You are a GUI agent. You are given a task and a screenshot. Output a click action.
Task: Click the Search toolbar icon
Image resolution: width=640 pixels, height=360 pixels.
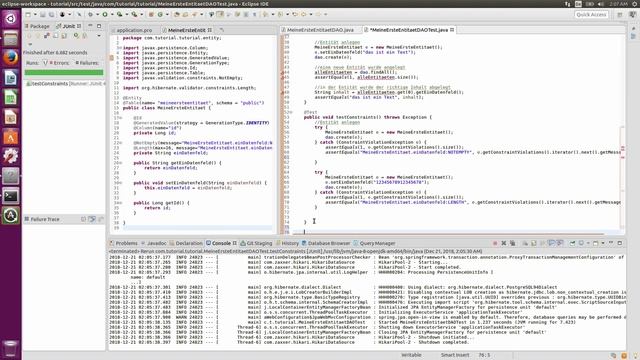pos(194,14)
